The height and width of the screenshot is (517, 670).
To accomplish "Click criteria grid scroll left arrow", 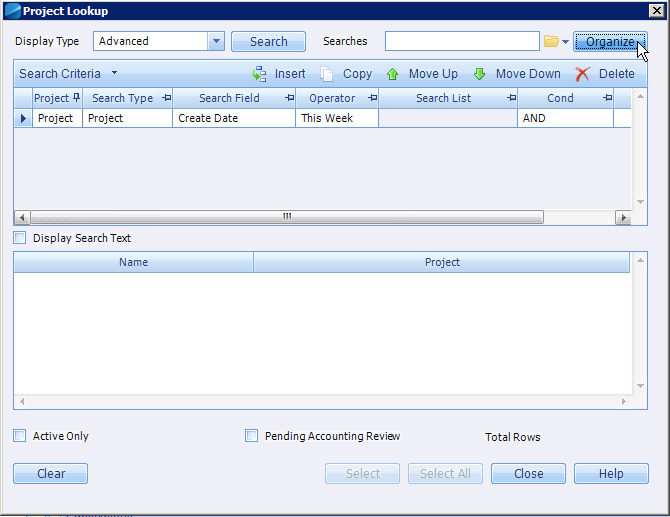I will click(22, 217).
